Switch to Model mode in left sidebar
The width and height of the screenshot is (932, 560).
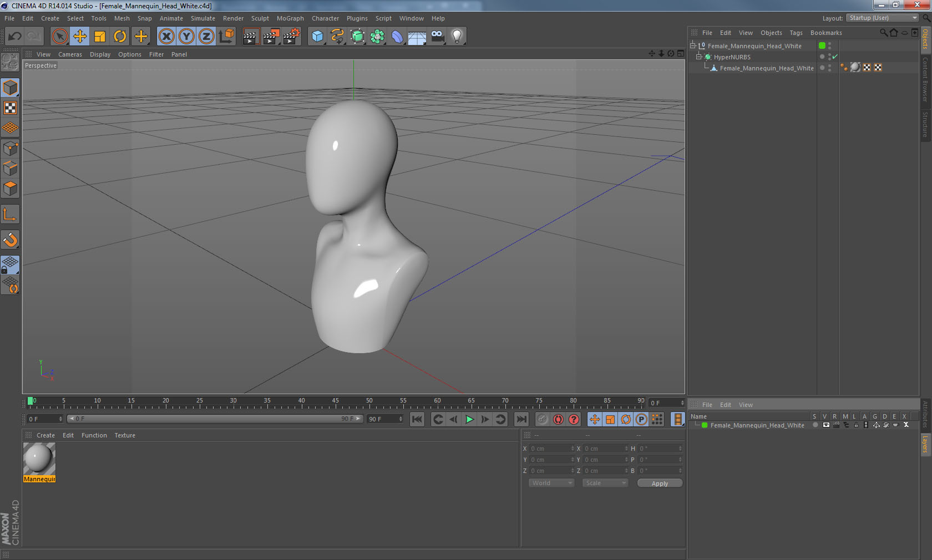coord(10,88)
